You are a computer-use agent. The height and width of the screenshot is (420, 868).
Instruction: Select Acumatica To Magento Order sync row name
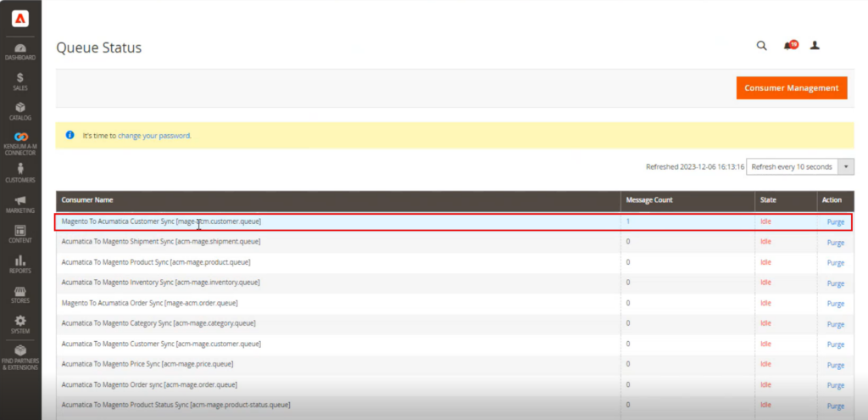(149, 384)
